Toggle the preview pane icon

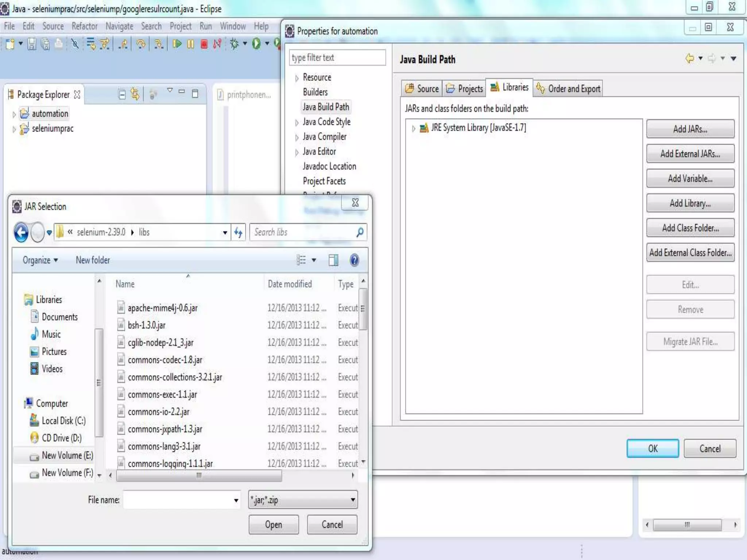point(333,260)
